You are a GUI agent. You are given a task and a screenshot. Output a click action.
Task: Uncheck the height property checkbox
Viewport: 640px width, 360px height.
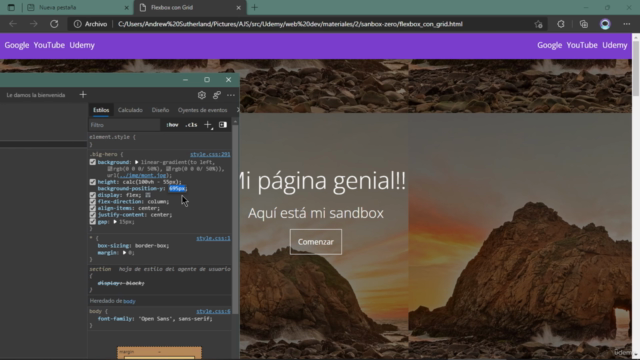pyautogui.click(x=93, y=182)
